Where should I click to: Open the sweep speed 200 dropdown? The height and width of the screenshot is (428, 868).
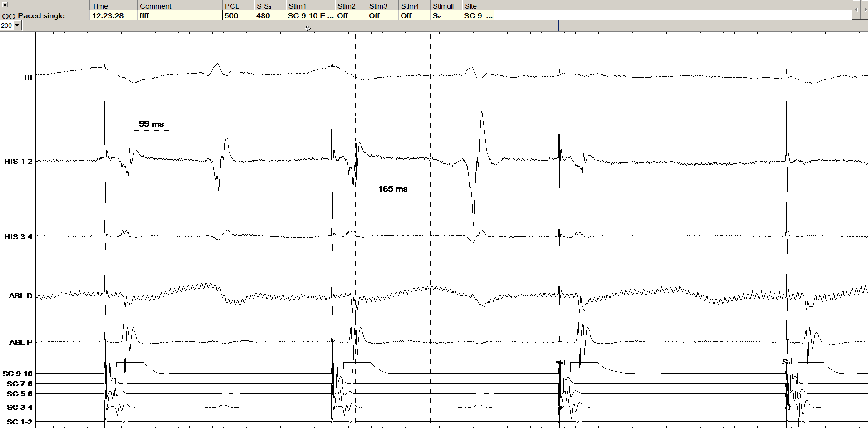pos(17,25)
